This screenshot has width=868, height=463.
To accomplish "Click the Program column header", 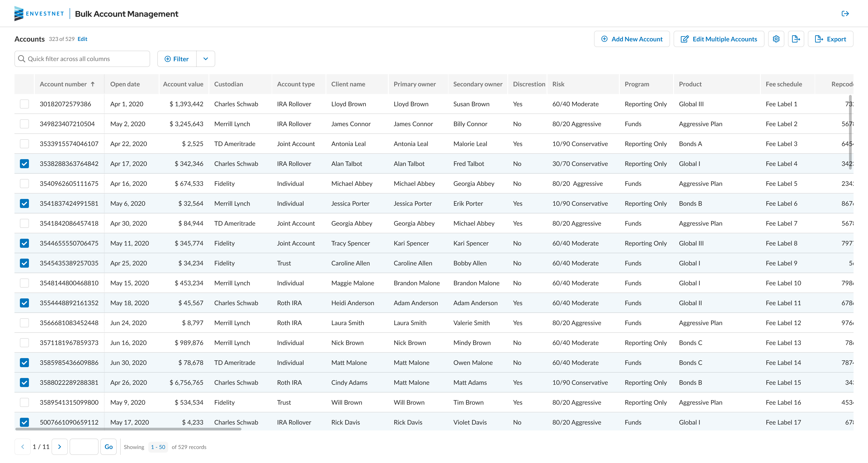I will [x=637, y=84].
